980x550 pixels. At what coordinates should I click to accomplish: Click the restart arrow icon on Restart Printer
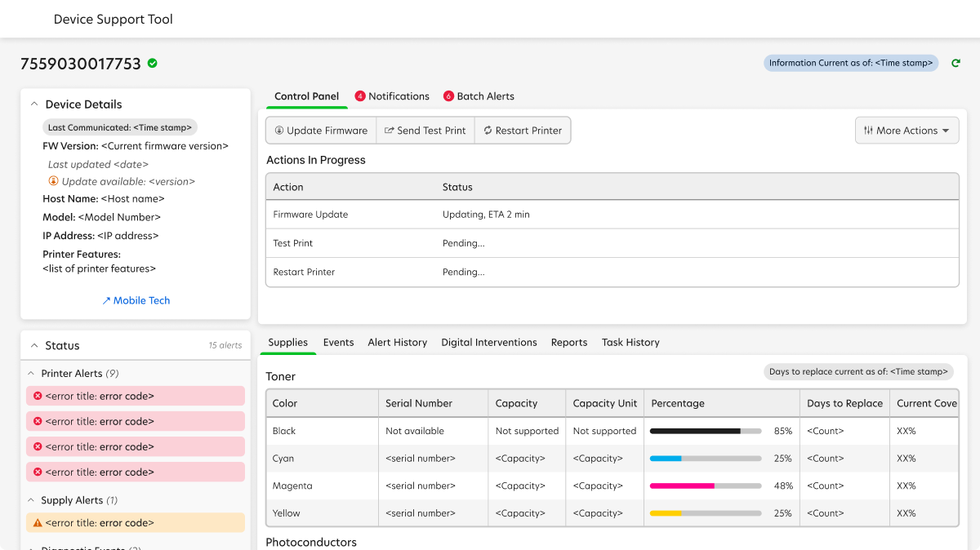point(486,130)
